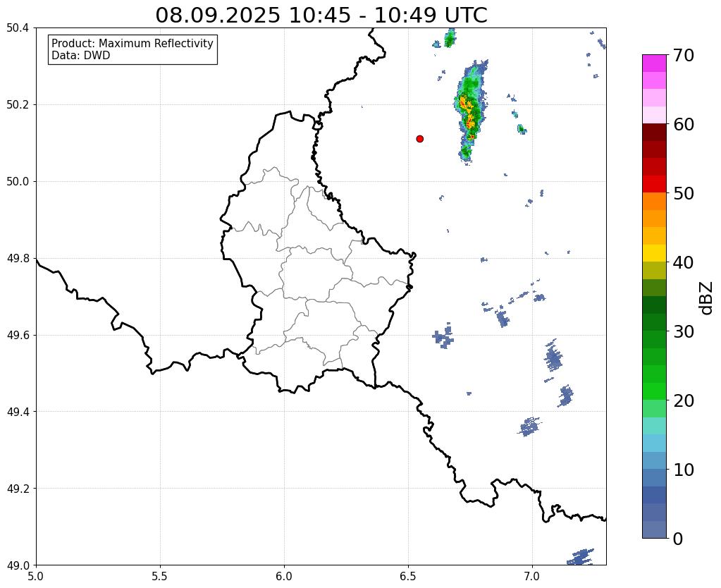Image resolution: width=721 pixels, height=588 pixels.
Task: Click latitude axis label 49.8
Action: 18,258
